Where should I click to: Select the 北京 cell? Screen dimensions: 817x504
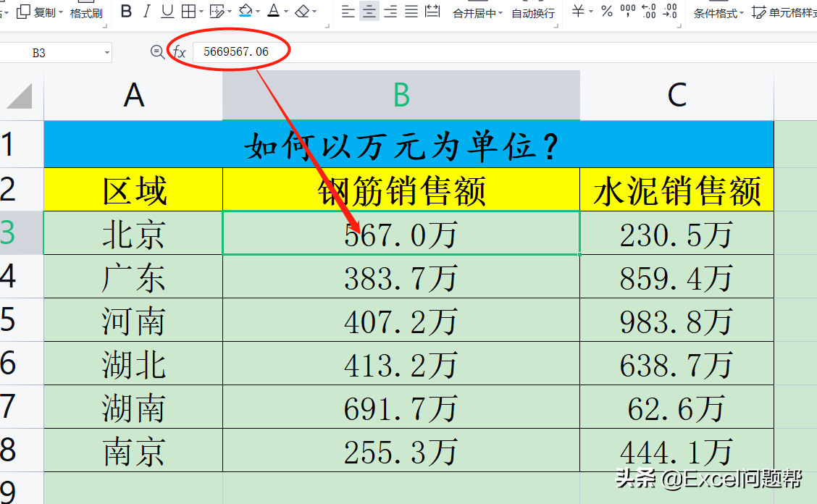tap(133, 233)
